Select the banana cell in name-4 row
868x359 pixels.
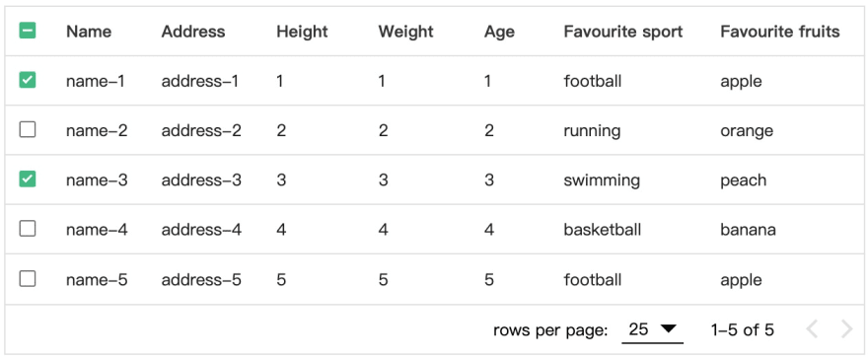tap(748, 230)
